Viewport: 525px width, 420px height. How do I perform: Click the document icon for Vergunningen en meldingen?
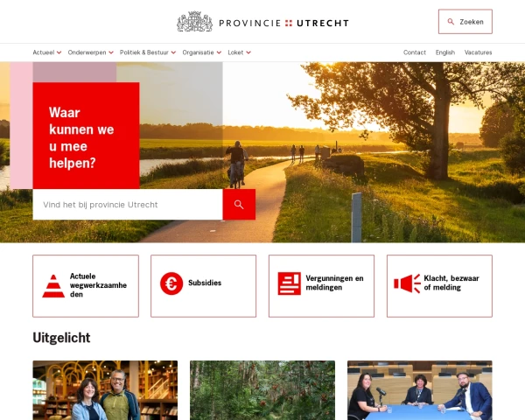click(x=290, y=283)
